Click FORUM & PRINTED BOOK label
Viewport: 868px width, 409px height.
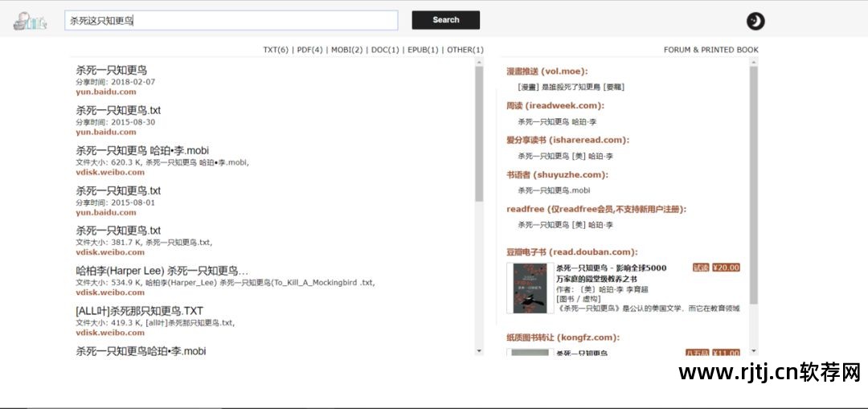click(710, 50)
